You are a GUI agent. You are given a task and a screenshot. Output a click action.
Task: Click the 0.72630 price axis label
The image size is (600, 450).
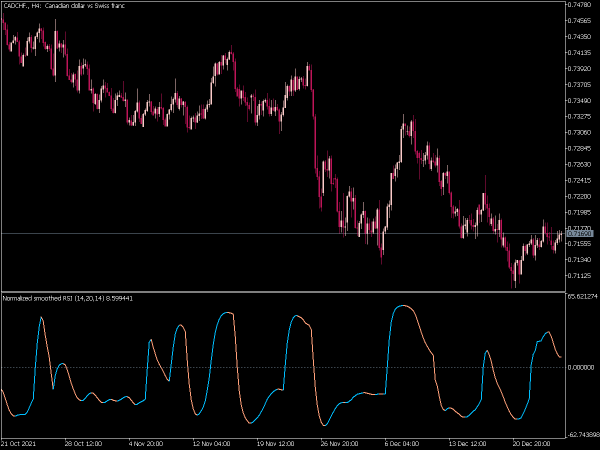[580, 165]
